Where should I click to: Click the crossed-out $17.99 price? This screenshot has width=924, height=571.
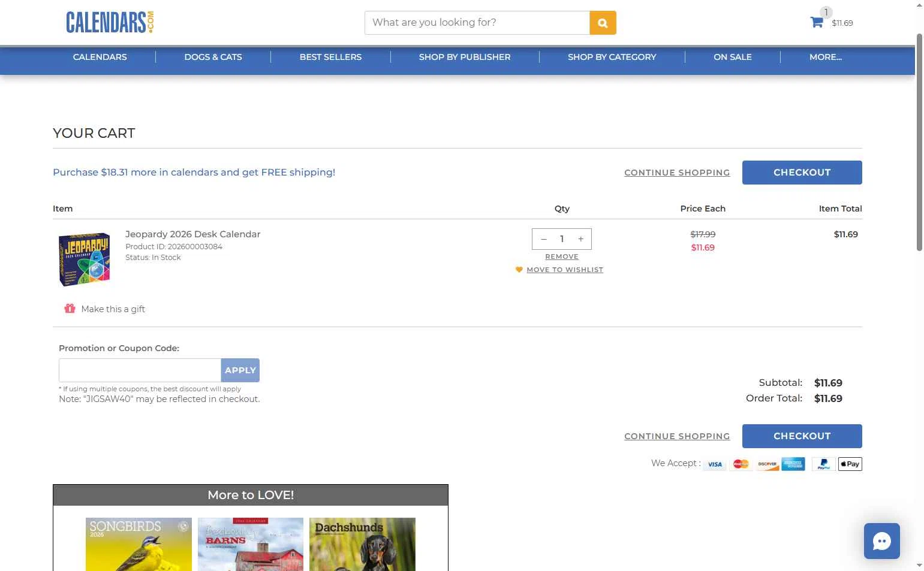click(703, 234)
